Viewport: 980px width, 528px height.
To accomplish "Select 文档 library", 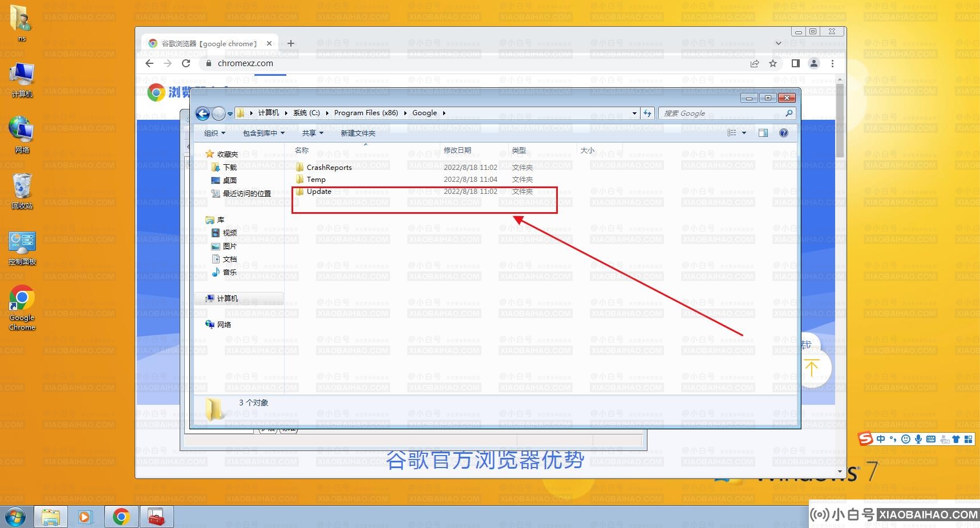I will click(x=224, y=259).
